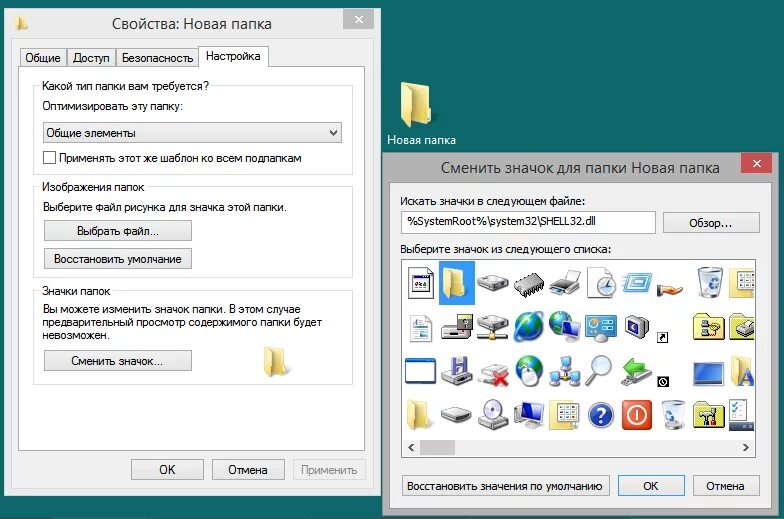Pick the programs list folder icon in bottom row
This screenshot has width=784, height=519.
(x=564, y=416)
